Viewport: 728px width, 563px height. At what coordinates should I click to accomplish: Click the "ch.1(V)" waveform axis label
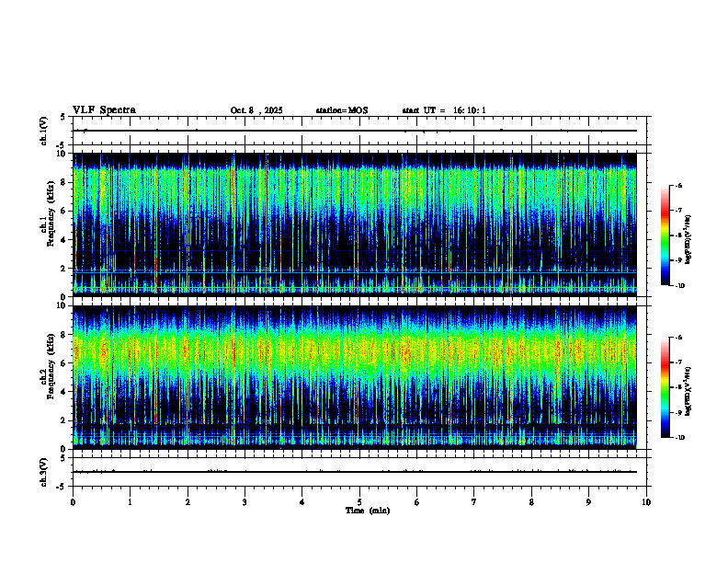(44, 131)
